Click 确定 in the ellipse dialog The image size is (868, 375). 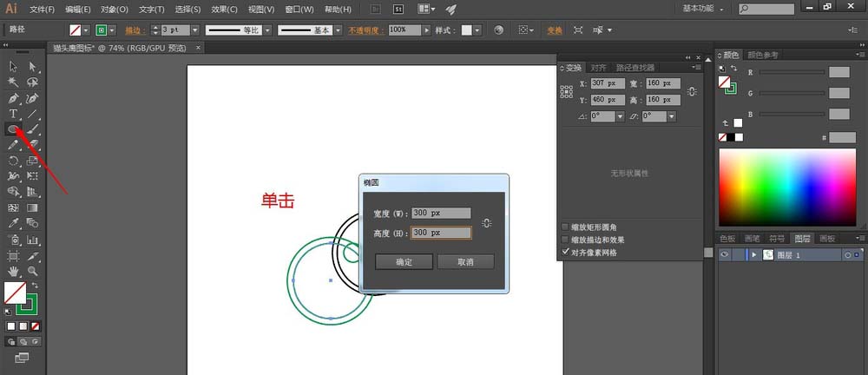coord(404,262)
